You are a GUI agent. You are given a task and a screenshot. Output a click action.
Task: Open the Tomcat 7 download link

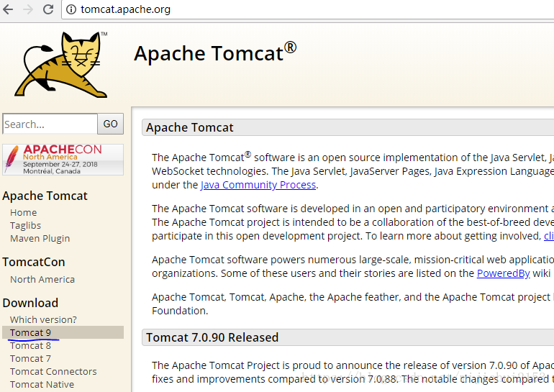tap(30, 359)
